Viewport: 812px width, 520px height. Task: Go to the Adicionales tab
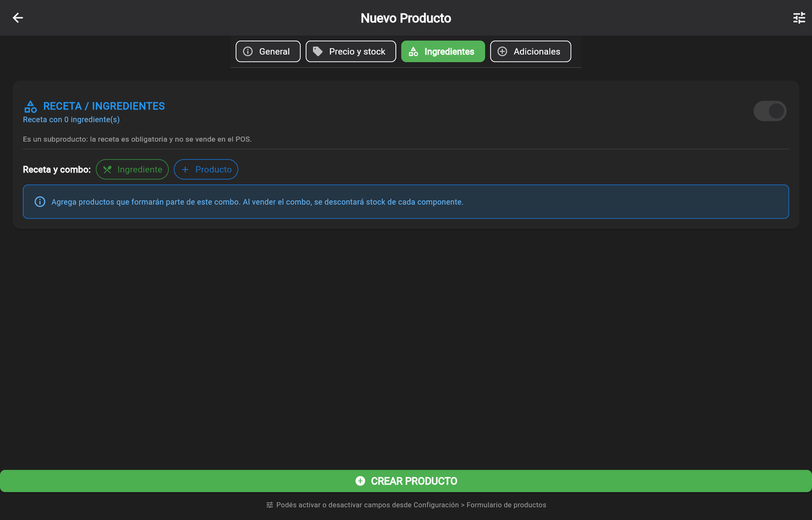pos(531,51)
